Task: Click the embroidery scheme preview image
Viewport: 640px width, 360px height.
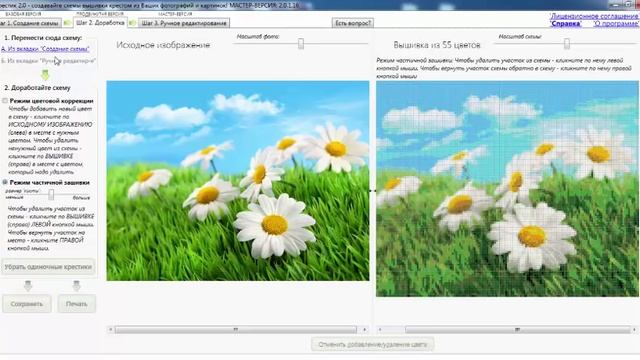Action: click(507, 189)
